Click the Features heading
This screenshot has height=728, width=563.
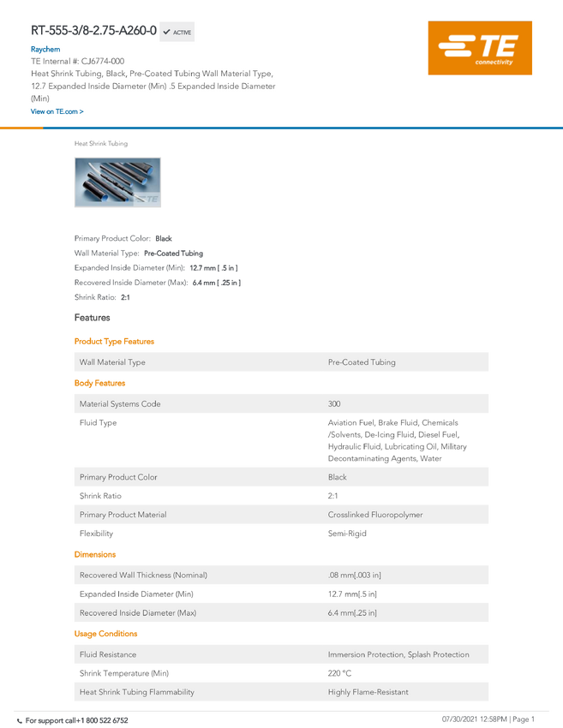tap(92, 318)
